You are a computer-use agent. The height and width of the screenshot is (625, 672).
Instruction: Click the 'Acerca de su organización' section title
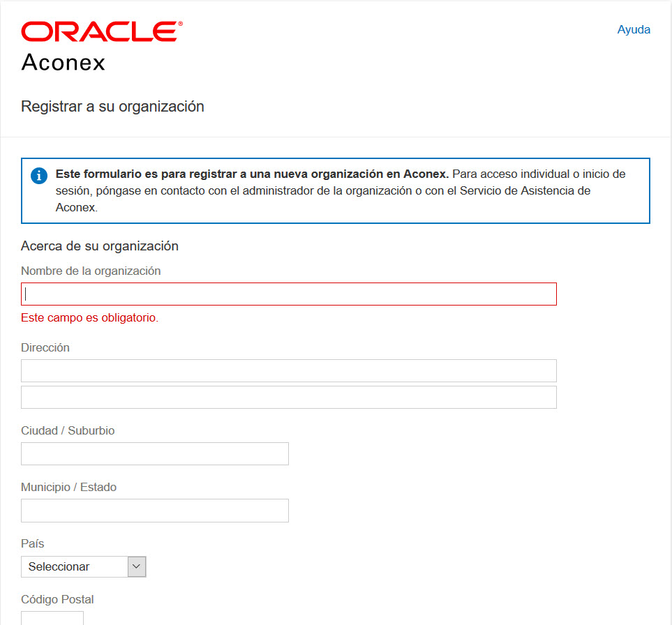click(99, 246)
